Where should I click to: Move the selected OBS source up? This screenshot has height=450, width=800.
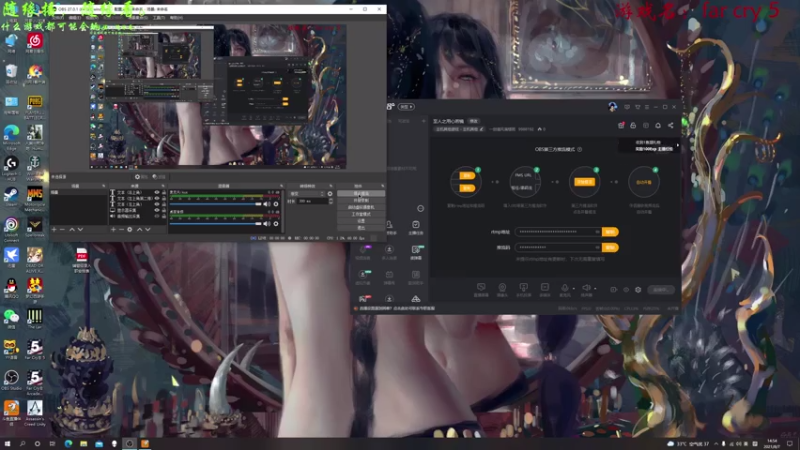tap(139, 230)
